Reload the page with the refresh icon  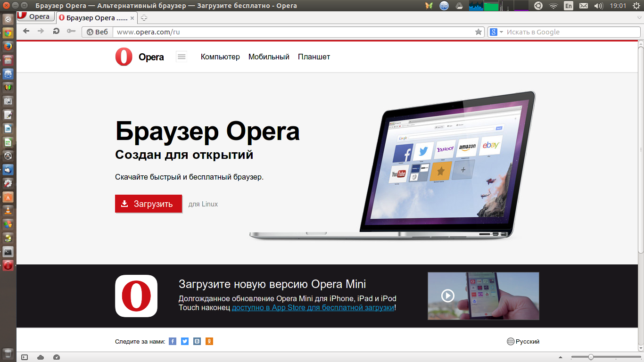point(56,31)
